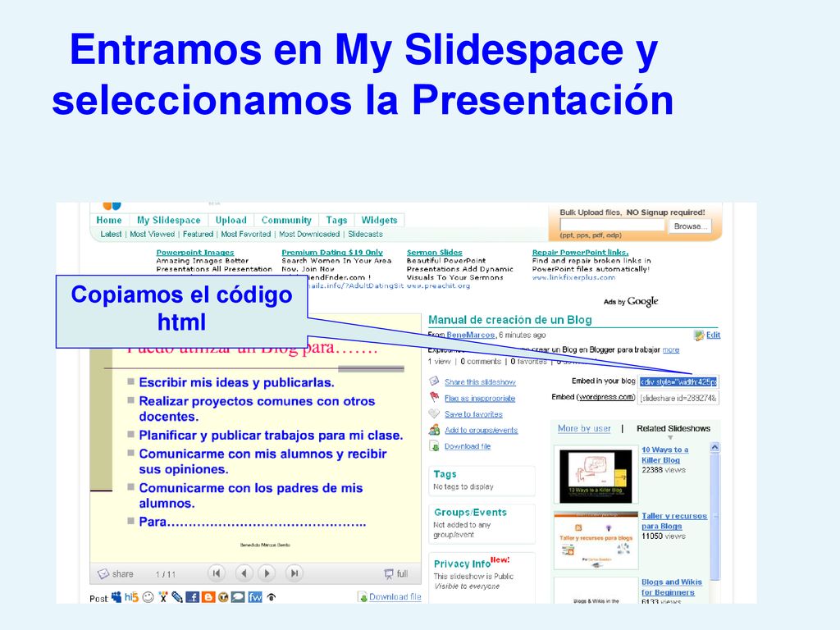Click the Download file link below the player

tap(395, 597)
